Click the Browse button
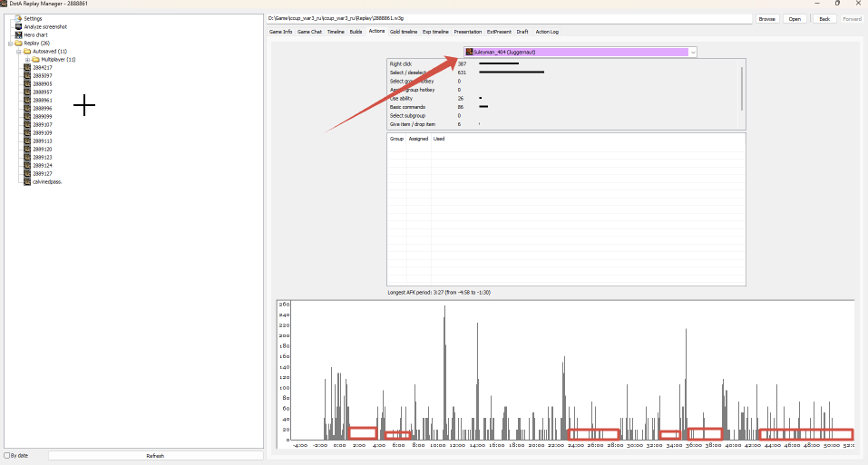This screenshot has width=868, height=465. [x=766, y=19]
